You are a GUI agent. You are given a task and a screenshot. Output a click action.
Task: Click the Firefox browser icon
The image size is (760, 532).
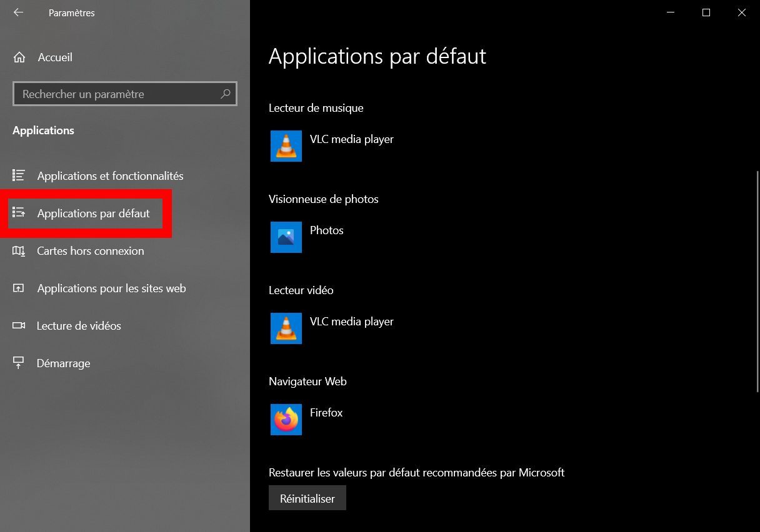[286, 420]
